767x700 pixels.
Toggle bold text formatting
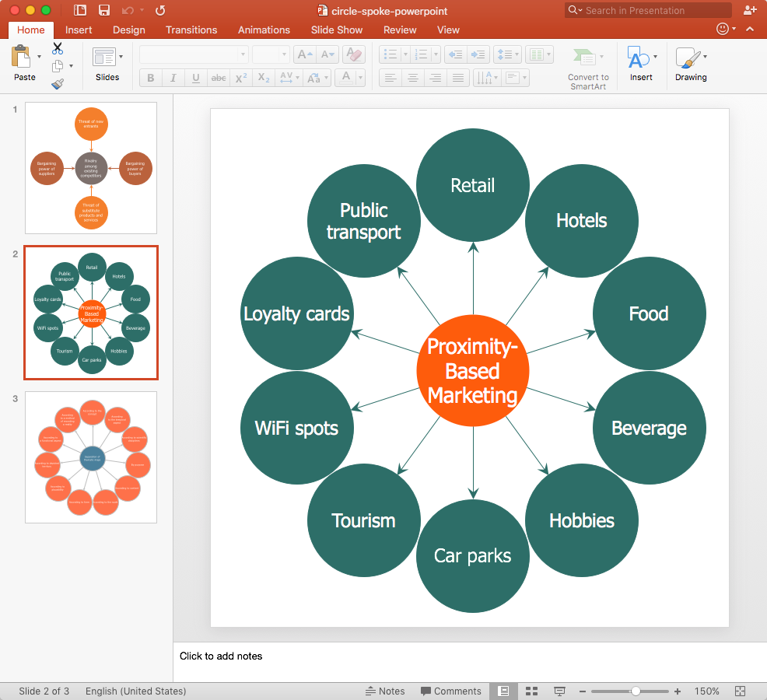click(x=149, y=78)
